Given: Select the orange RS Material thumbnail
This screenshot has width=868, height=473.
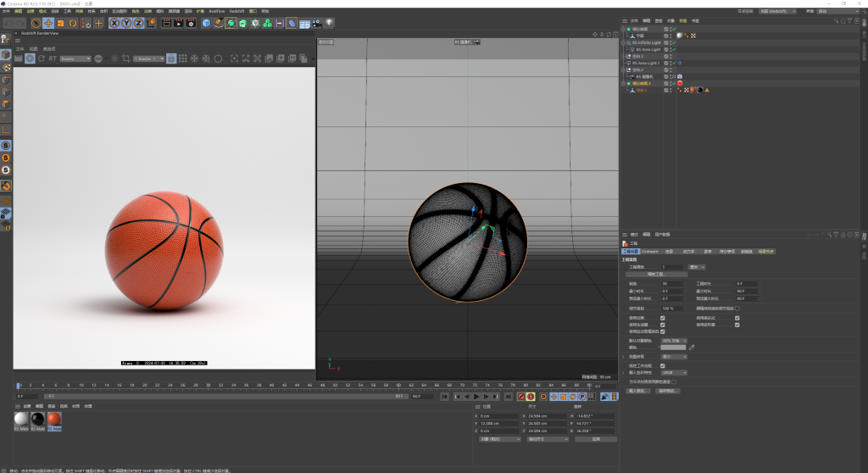Looking at the screenshot, I should 53,419.
